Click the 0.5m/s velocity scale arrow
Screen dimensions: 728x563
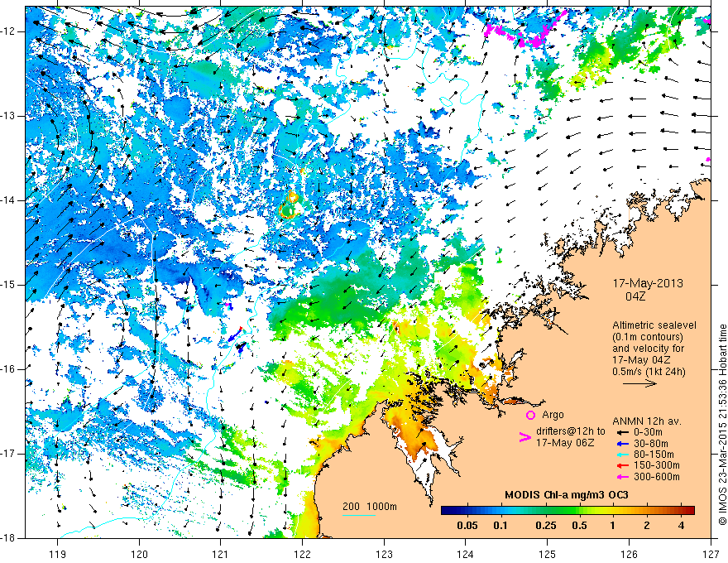(639, 383)
